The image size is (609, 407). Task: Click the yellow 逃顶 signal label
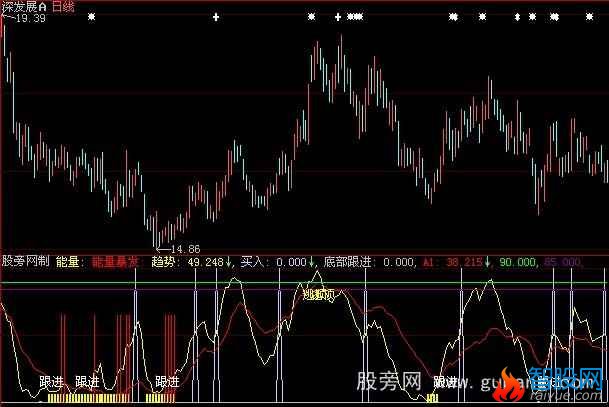coord(318,295)
